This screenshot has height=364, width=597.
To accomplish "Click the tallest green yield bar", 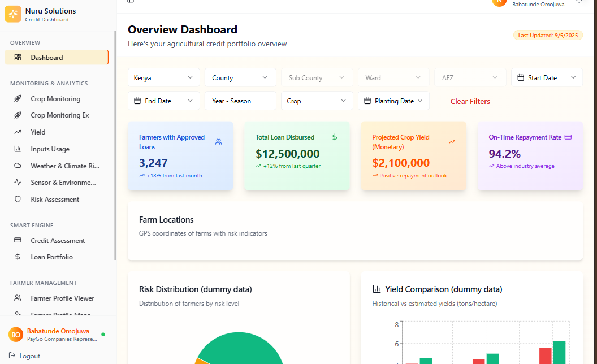I will [x=559, y=352].
